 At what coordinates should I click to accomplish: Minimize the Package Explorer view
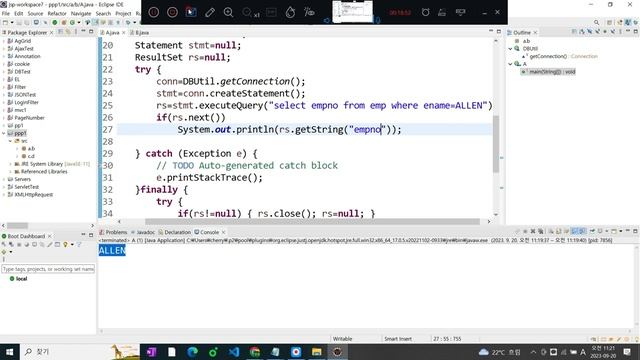tap(83, 31)
